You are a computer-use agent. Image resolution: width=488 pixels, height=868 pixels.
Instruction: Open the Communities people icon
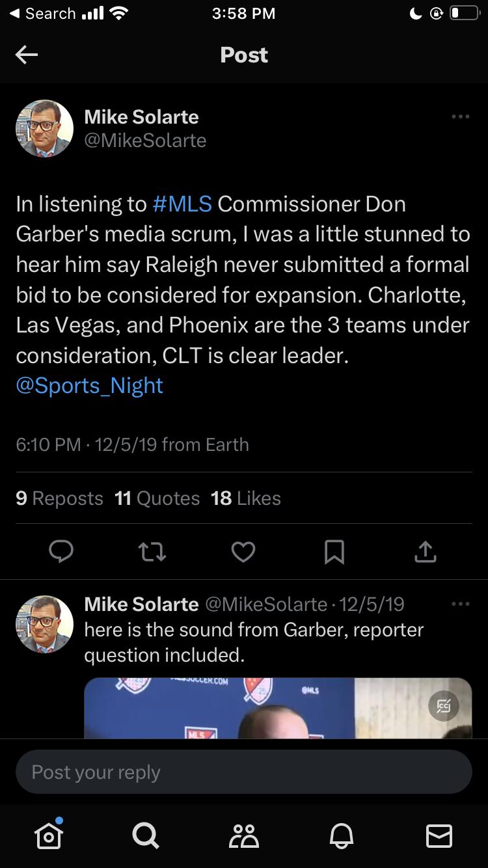point(244,835)
